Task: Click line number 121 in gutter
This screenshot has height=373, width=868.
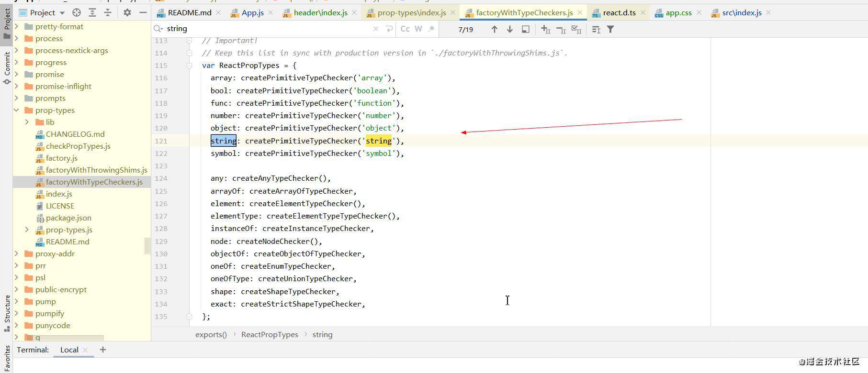Action: click(161, 141)
